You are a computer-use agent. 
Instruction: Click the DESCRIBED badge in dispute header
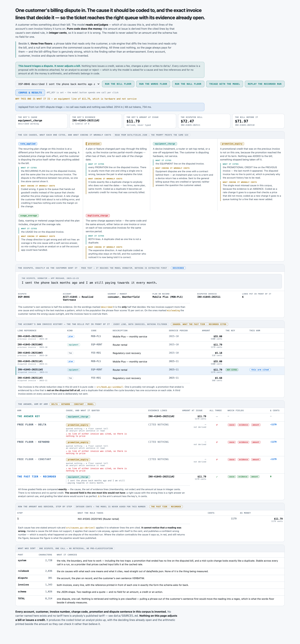(x=178, y=268)
